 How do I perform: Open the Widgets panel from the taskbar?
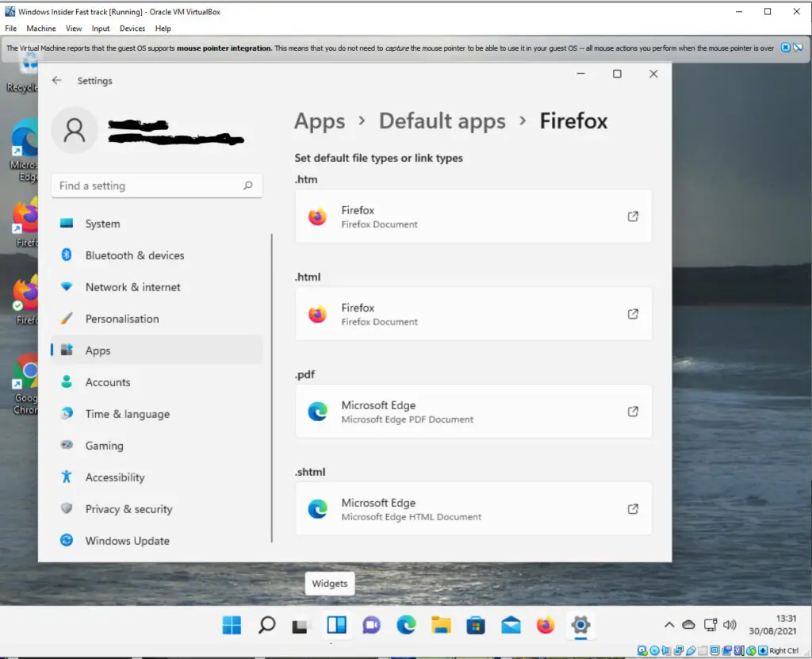pyautogui.click(x=336, y=626)
